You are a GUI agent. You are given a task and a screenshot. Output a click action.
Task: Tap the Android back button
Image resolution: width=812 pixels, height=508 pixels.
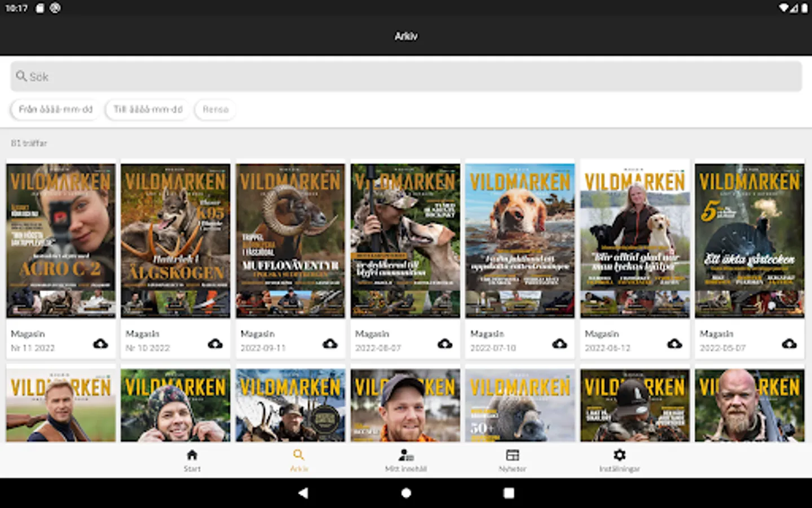pyautogui.click(x=303, y=493)
